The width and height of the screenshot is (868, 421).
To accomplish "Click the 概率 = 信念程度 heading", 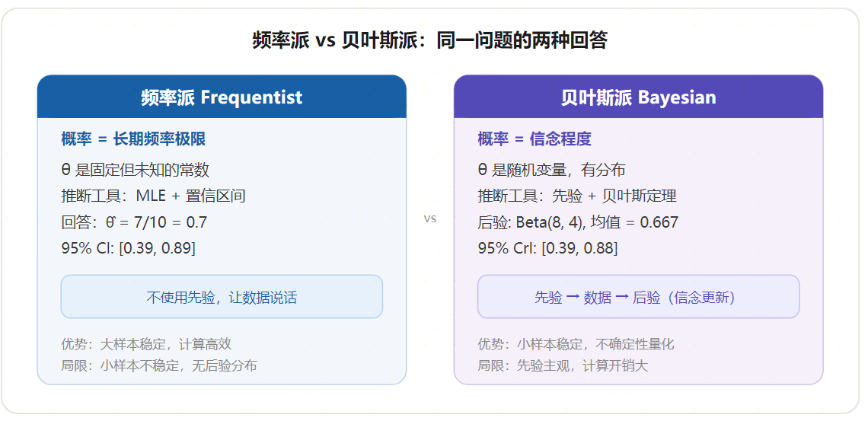I will click(535, 139).
